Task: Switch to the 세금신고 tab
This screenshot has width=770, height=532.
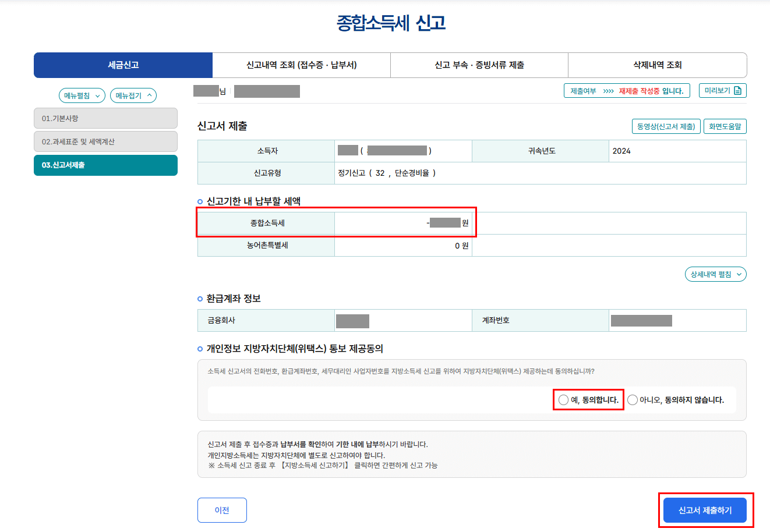Action: 122,65
